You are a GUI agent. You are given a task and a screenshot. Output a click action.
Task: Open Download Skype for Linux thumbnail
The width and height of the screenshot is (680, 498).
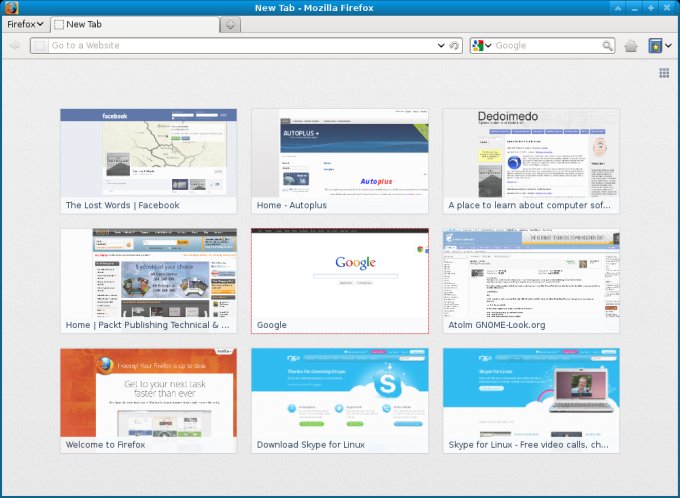(340, 400)
